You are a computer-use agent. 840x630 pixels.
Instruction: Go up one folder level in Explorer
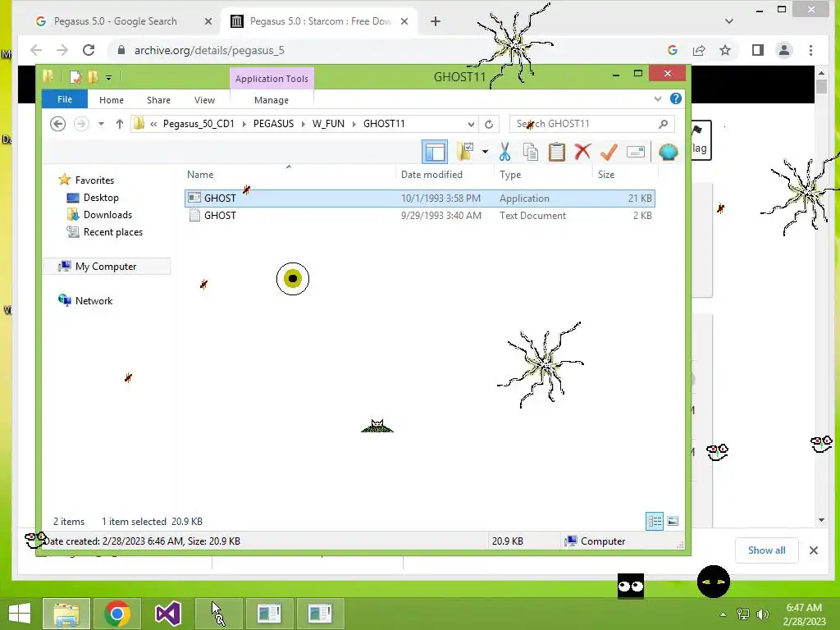[x=120, y=125]
